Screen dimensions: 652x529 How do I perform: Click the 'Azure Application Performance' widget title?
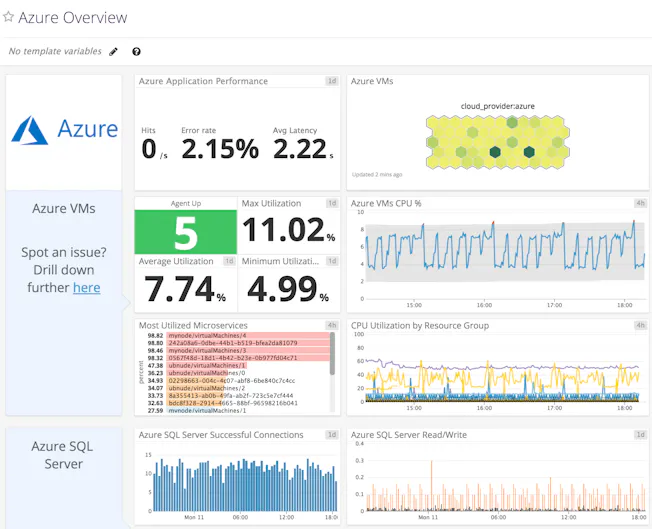(203, 81)
